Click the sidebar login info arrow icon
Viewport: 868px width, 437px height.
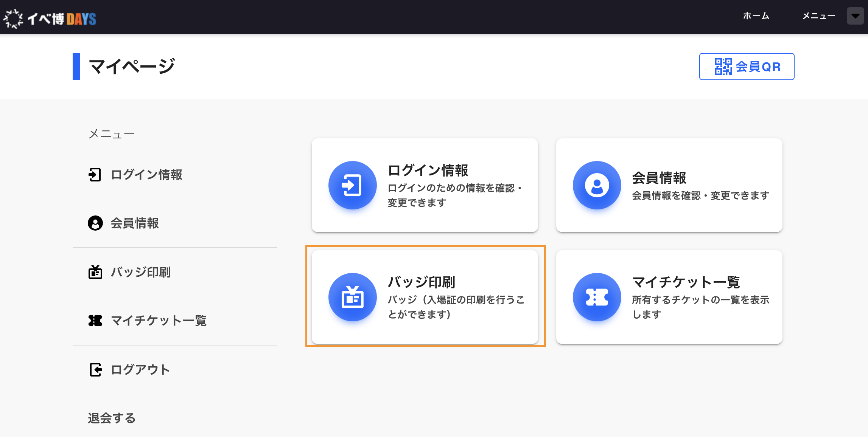[x=95, y=175]
